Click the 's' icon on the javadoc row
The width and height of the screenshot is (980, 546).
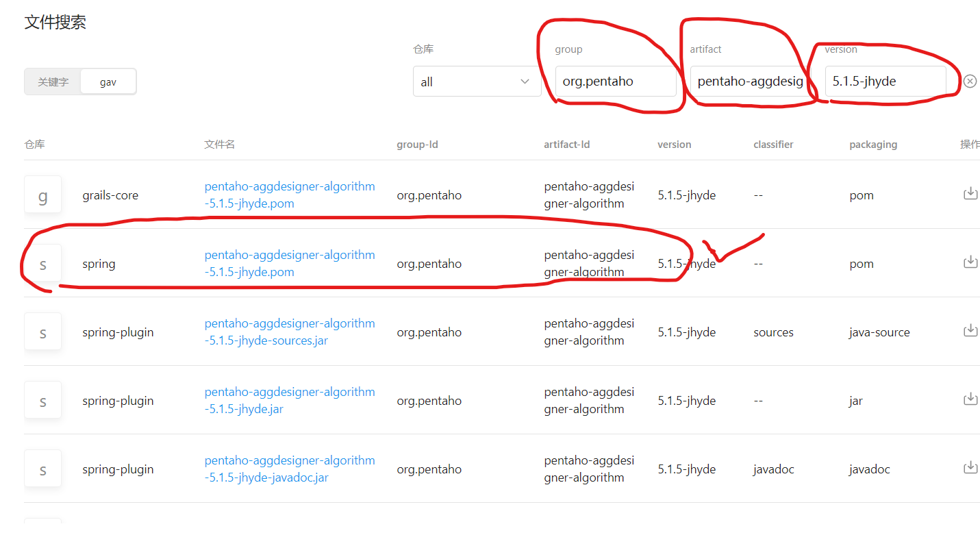click(42, 468)
